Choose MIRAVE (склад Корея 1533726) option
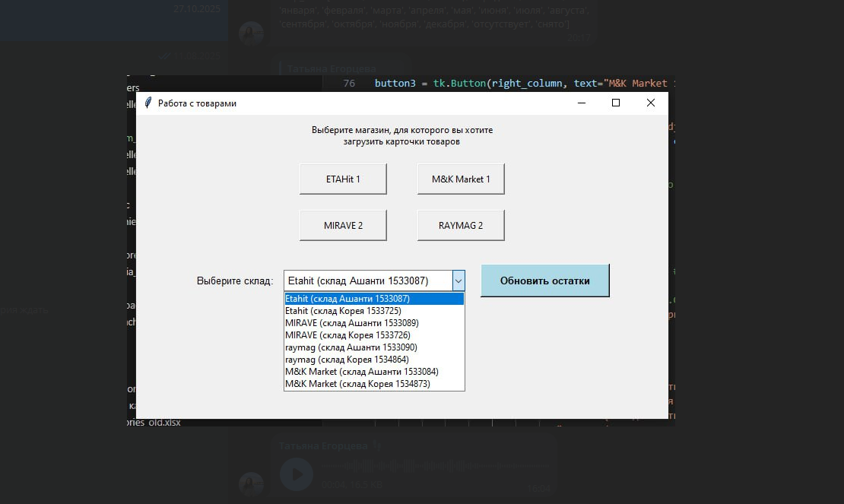844x504 pixels. tap(374, 335)
